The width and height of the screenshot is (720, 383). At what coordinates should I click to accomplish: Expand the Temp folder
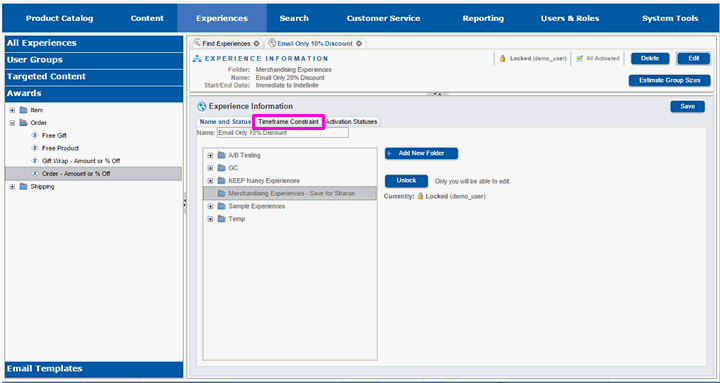[x=210, y=219]
